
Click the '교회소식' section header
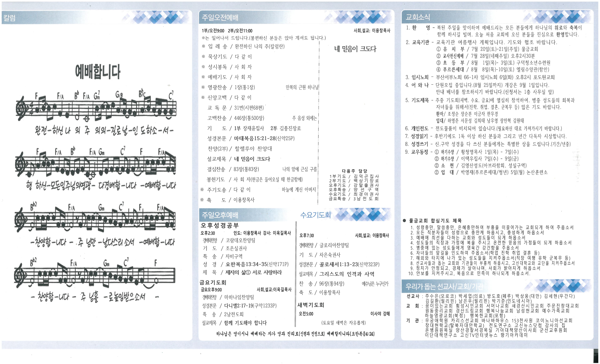coord(418,17)
